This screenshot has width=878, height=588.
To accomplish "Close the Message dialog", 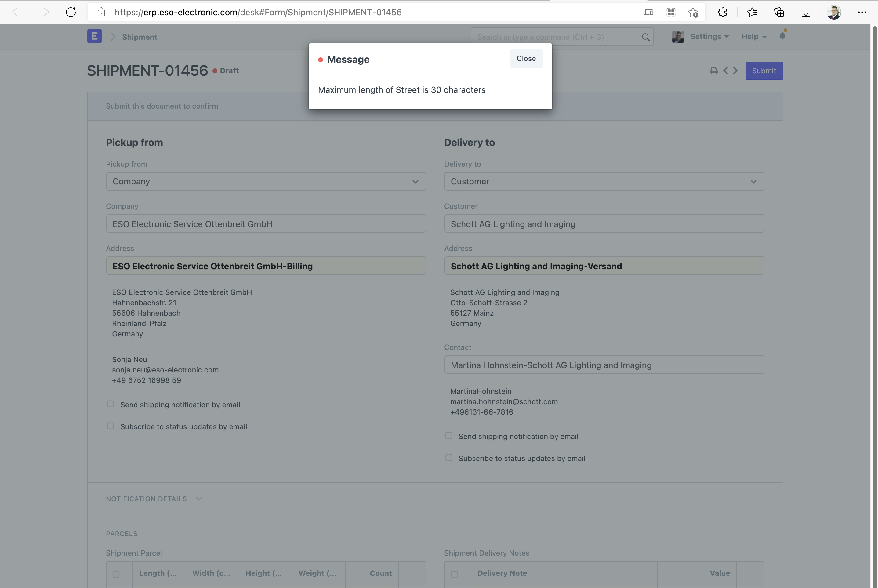I will click(x=526, y=59).
